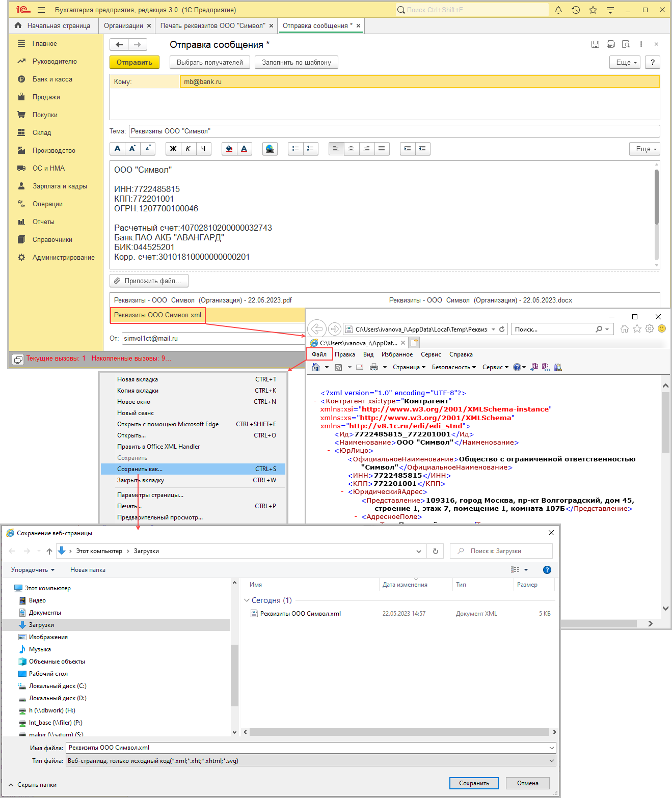This screenshot has height=798, width=672.
Task: Click bold Ж formatting button
Action: pyautogui.click(x=173, y=149)
